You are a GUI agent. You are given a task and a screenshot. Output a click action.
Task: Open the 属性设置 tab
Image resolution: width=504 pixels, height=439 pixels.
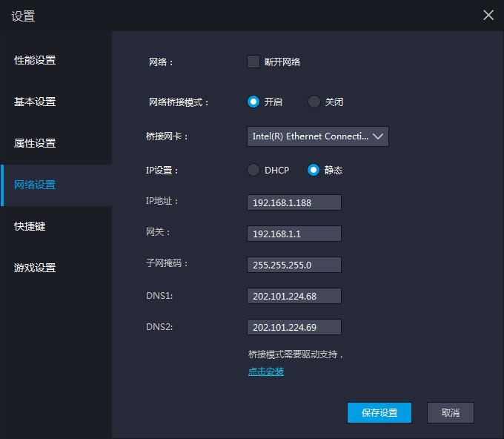(56, 143)
